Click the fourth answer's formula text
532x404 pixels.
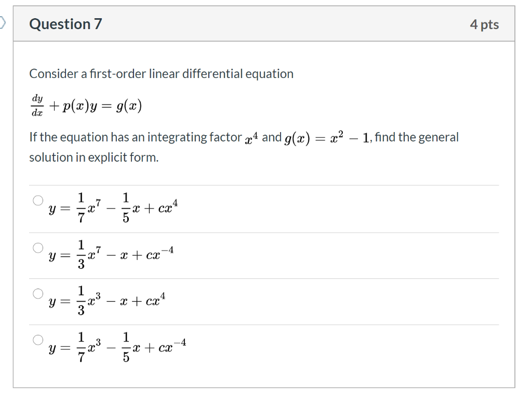click(x=115, y=345)
